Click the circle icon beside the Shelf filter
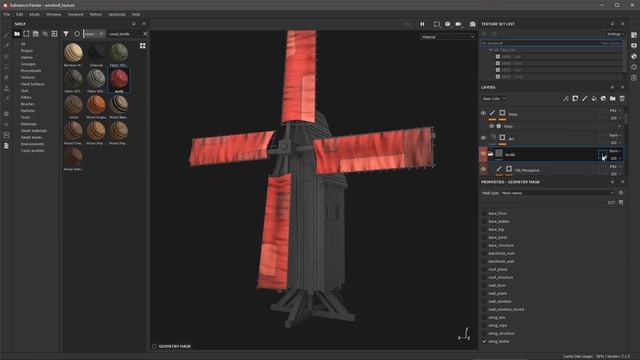This screenshot has width=640, height=360. [77, 34]
